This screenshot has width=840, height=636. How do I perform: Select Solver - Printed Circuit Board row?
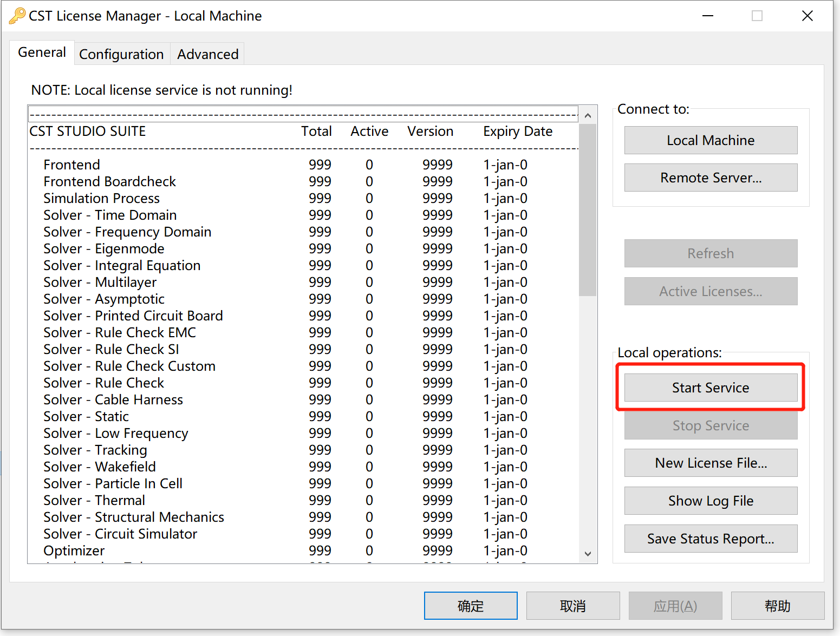pos(303,316)
